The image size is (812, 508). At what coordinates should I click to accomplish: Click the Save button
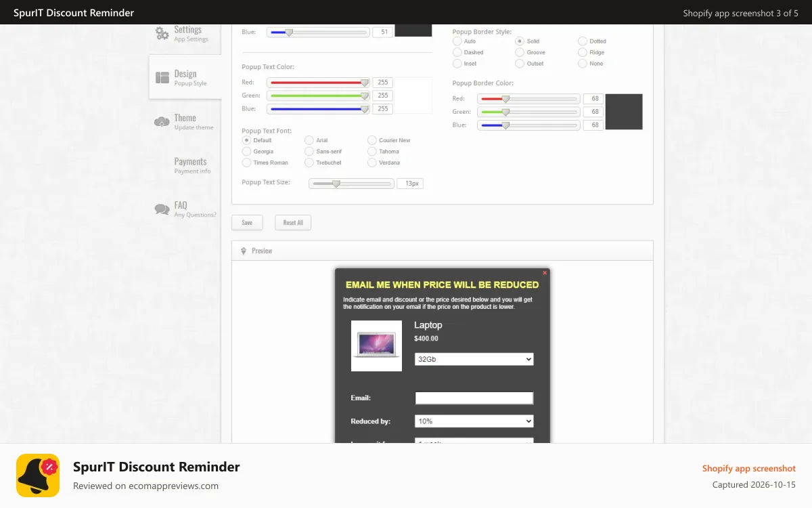pos(247,223)
